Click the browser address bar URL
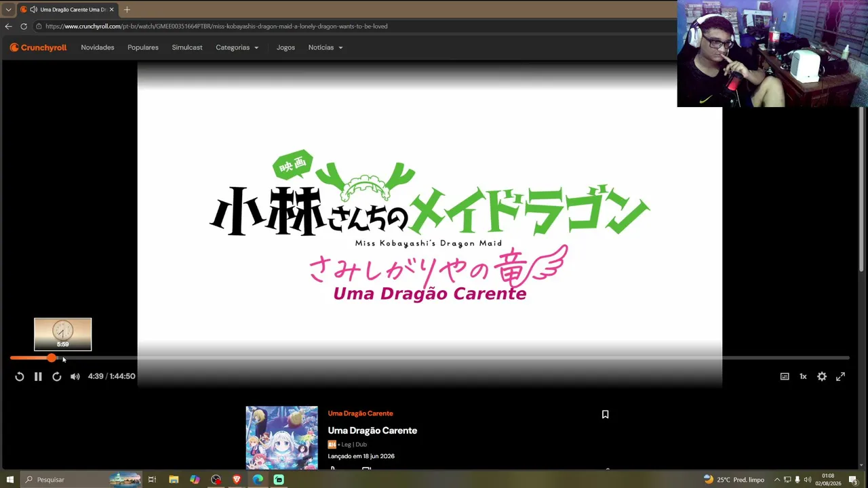This screenshot has width=868, height=488. 216,26
